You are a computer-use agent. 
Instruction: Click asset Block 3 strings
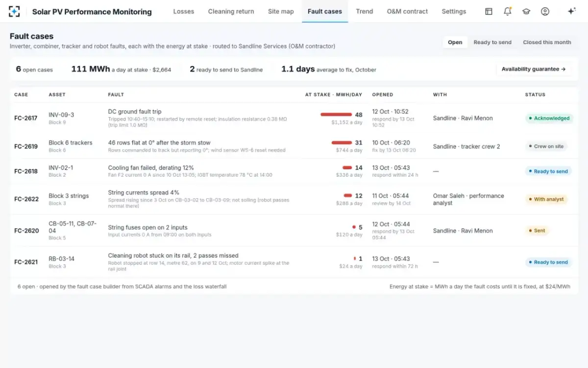pyautogui.click(x=69, y=196)
